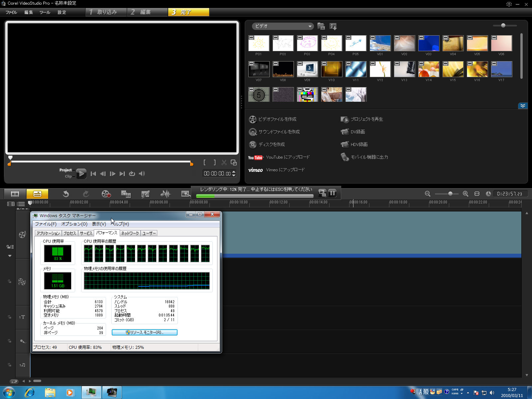Open the Record/Capture option icon

coord(106,194)
